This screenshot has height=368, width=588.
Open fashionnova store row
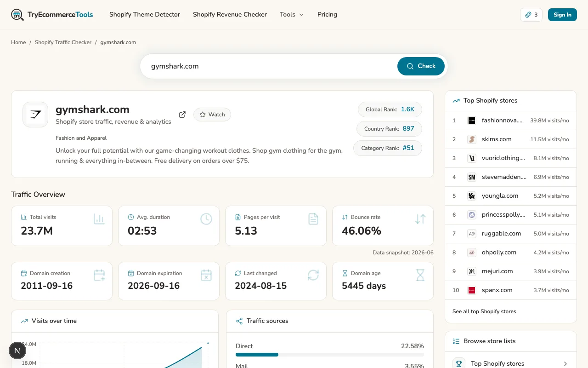click(511, 121)
